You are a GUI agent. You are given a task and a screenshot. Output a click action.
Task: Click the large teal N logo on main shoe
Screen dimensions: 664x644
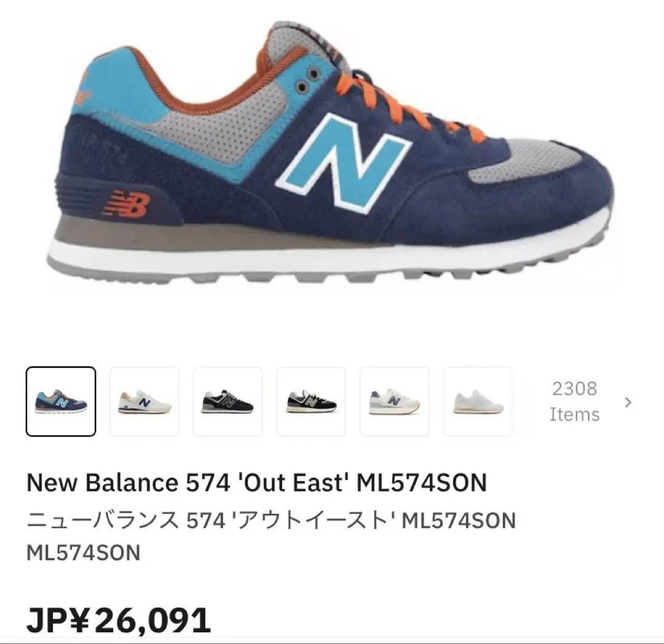[x=343, y=163]
